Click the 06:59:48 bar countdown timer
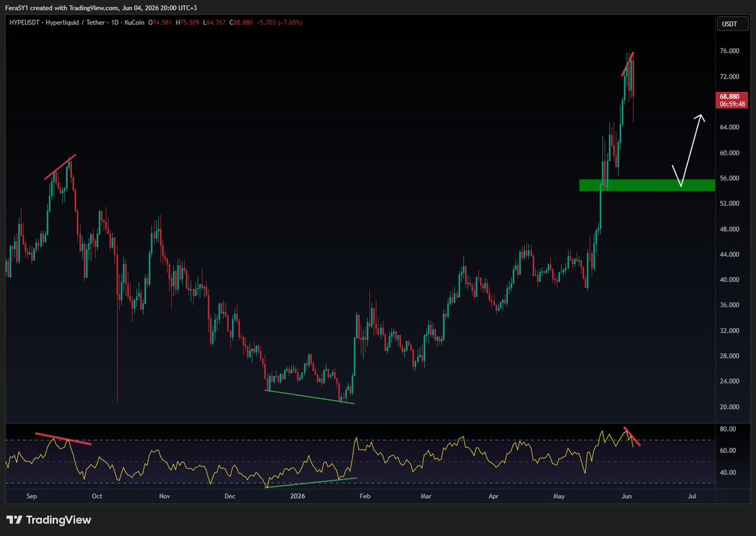The height and width of the screenshot is (536, 756). [x=731, y=104]
